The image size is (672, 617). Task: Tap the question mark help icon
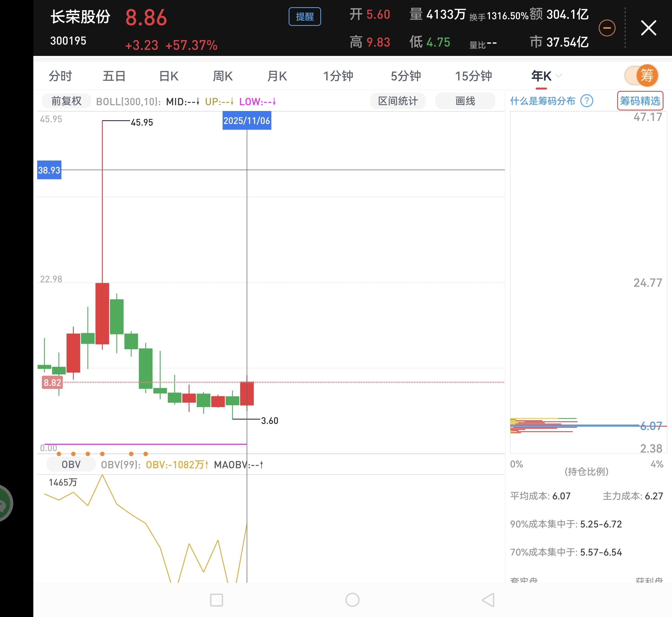click(587, 101)
